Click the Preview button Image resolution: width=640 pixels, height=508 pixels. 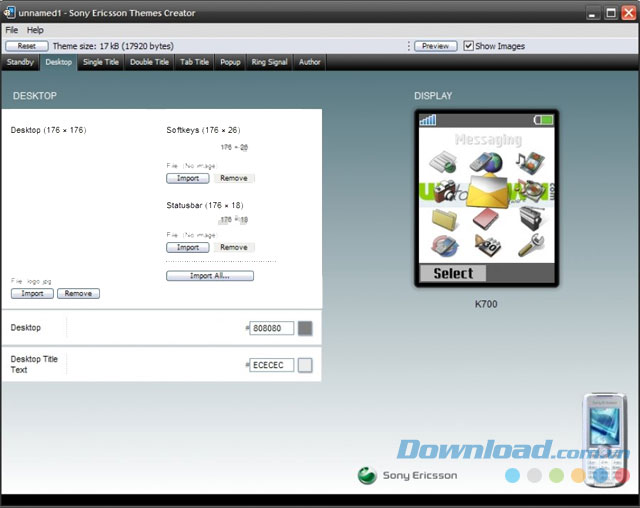[x=436, y=46]
